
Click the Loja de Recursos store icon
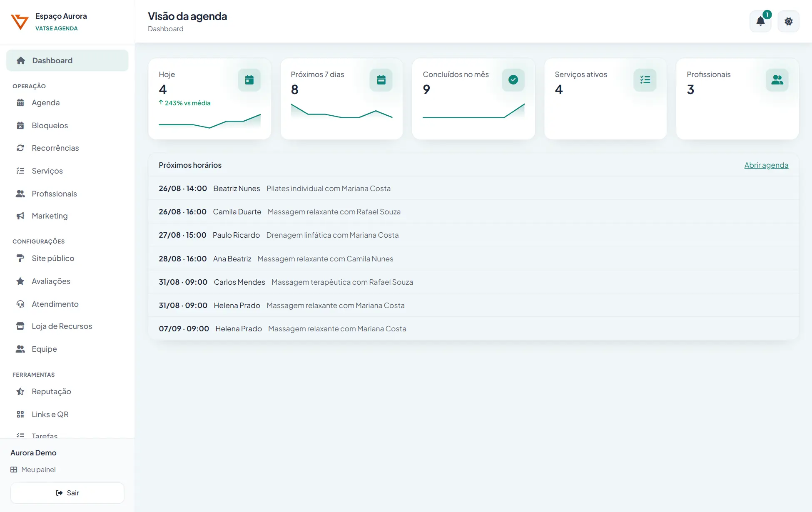pos(20,326)
